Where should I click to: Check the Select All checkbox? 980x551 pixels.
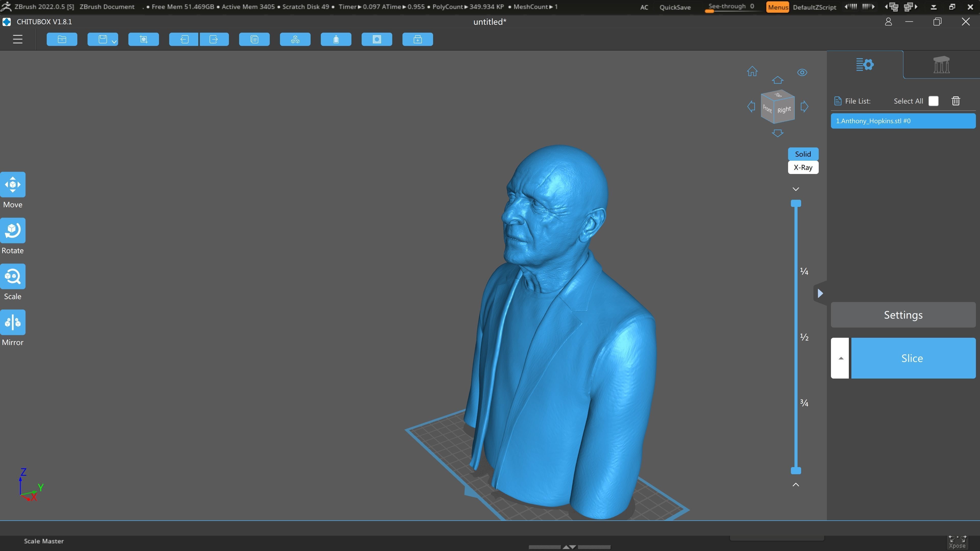933,101
